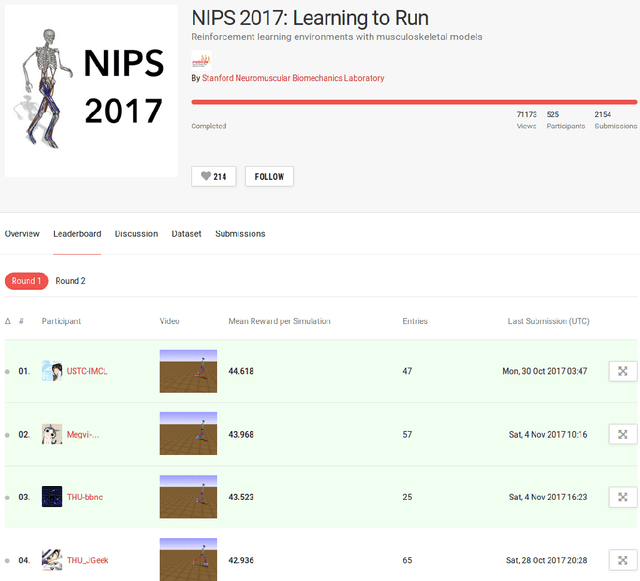Click the expand icon in USTC-IMCL row
Image resolution: width=640 pixels, height=581 pixels.
point(622,371)
